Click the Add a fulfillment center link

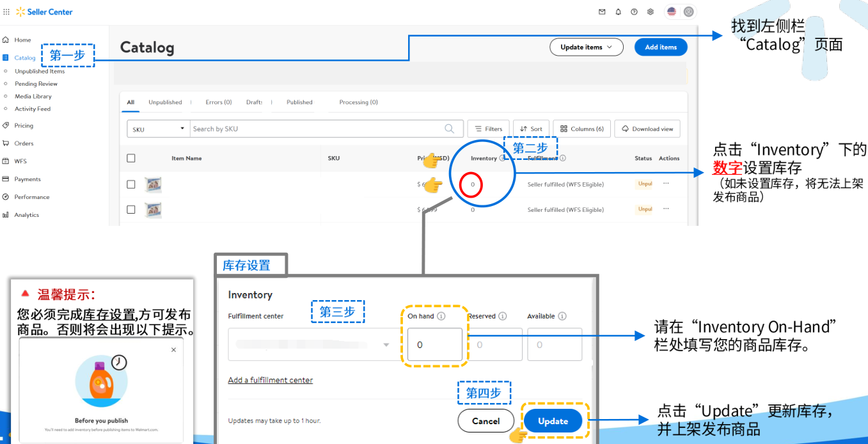[271, 380]
